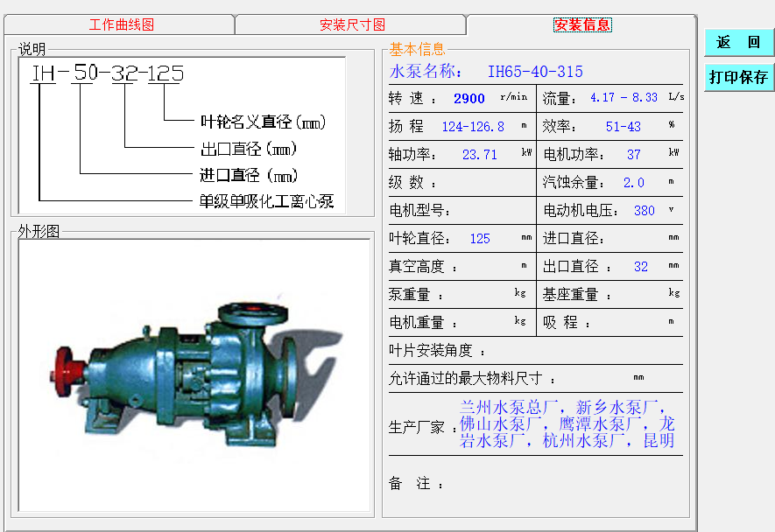Click the 效率 value 51-43
775x532 pixels.
point(623,127)
